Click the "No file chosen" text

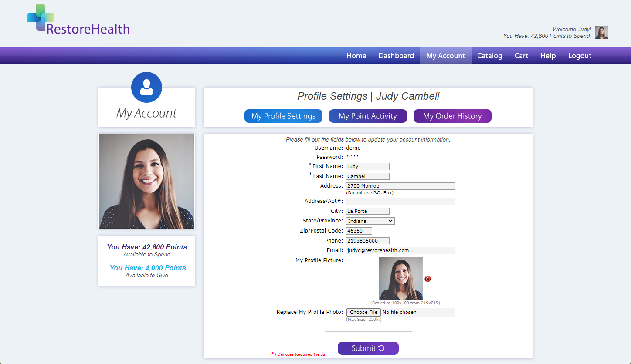[x=400, y=312]
